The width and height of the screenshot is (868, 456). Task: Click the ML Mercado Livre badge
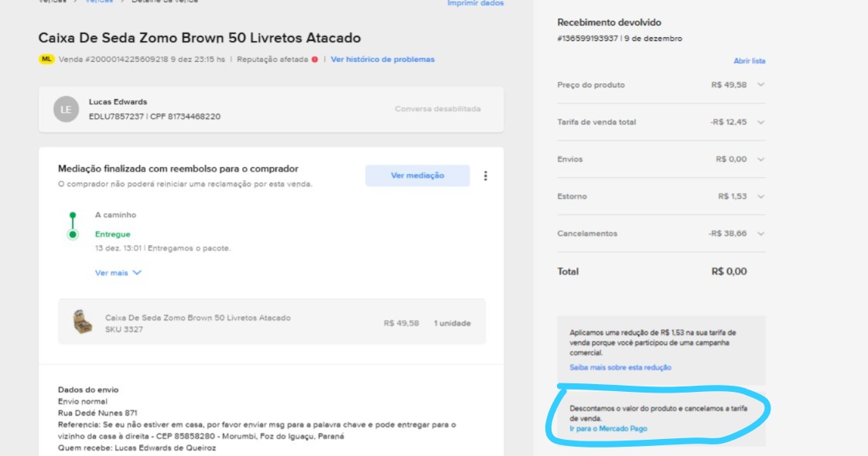(x=46, y=60)
